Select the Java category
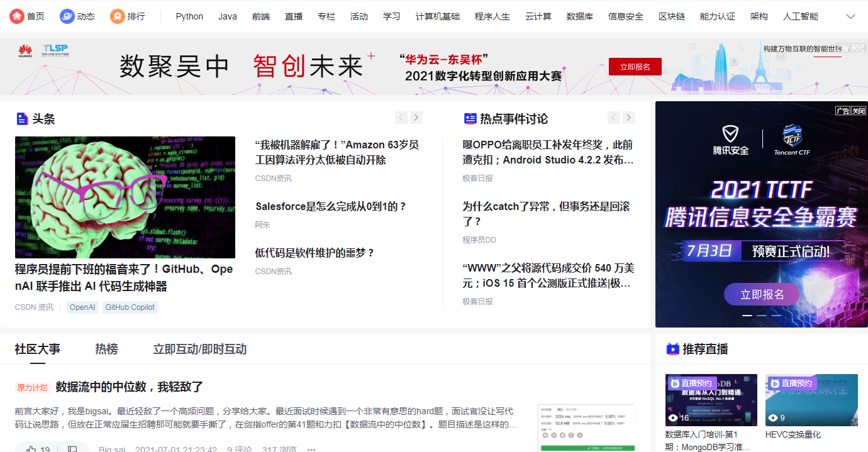 click(x=228, y=16)
